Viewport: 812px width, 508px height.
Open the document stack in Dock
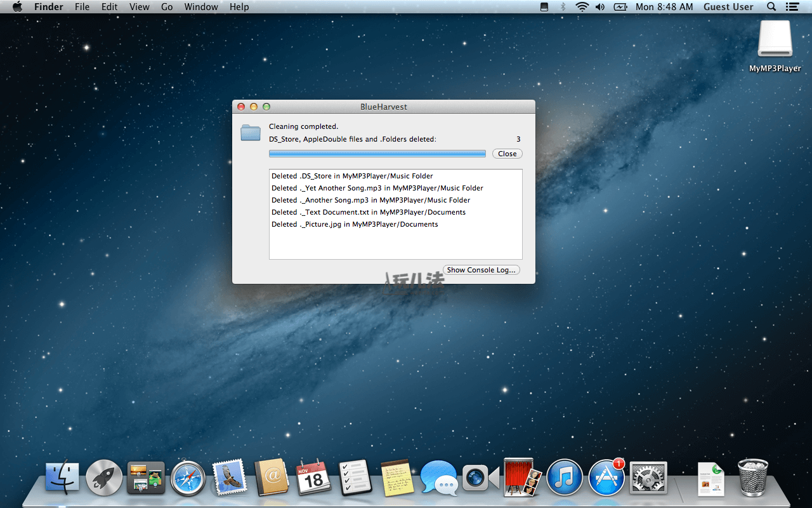[x=711, y=478]
